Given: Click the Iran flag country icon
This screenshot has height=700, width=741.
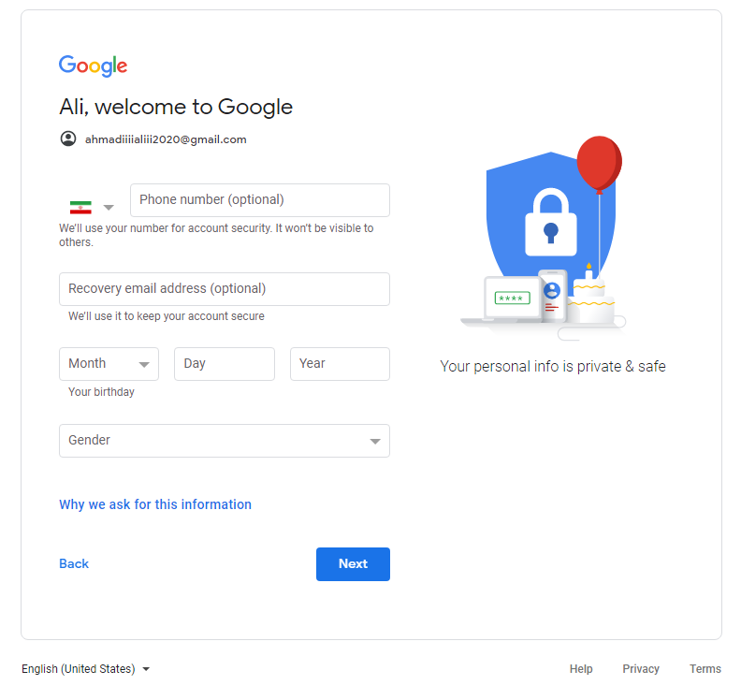Looking at the screenshot, I should [x=80, y=208].
